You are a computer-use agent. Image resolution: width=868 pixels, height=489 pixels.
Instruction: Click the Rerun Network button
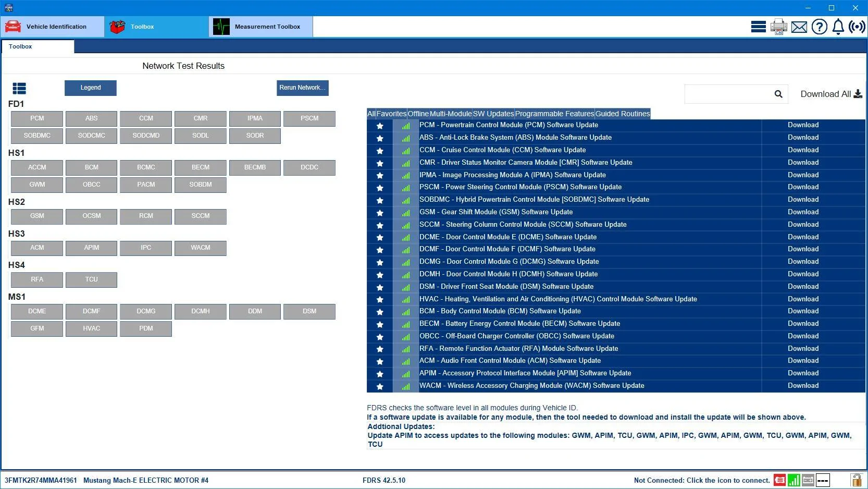coord(302,88)
